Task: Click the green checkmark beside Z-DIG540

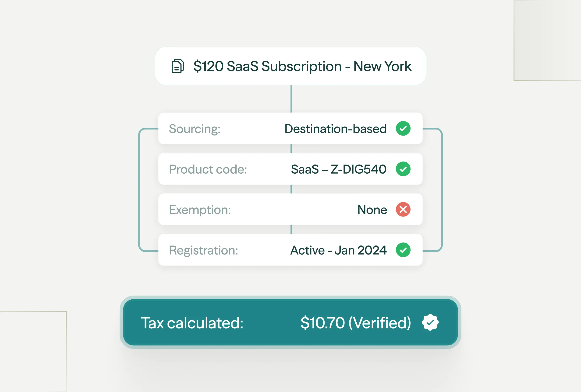Action: [x=403, y=169]
